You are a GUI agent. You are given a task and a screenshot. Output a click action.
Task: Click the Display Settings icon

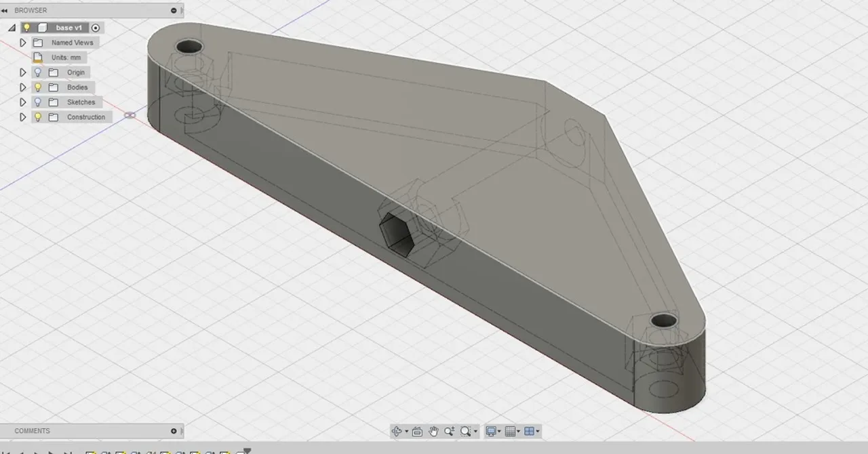click(x=492, y=431)
